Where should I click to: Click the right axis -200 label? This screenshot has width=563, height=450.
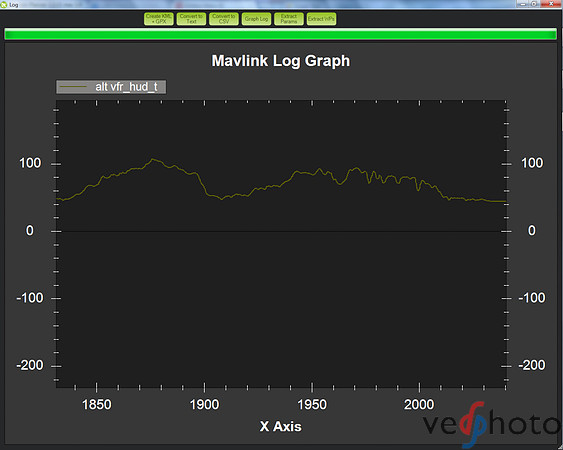click(x=532, y=366)
